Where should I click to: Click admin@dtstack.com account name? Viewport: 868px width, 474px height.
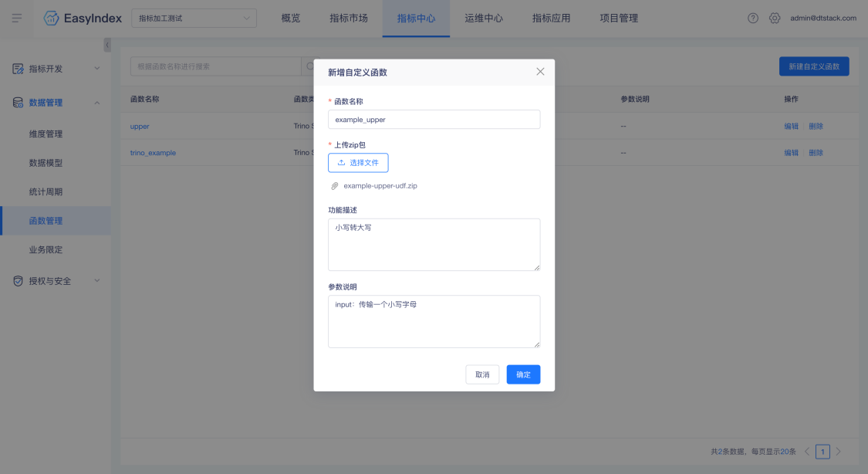823,19
